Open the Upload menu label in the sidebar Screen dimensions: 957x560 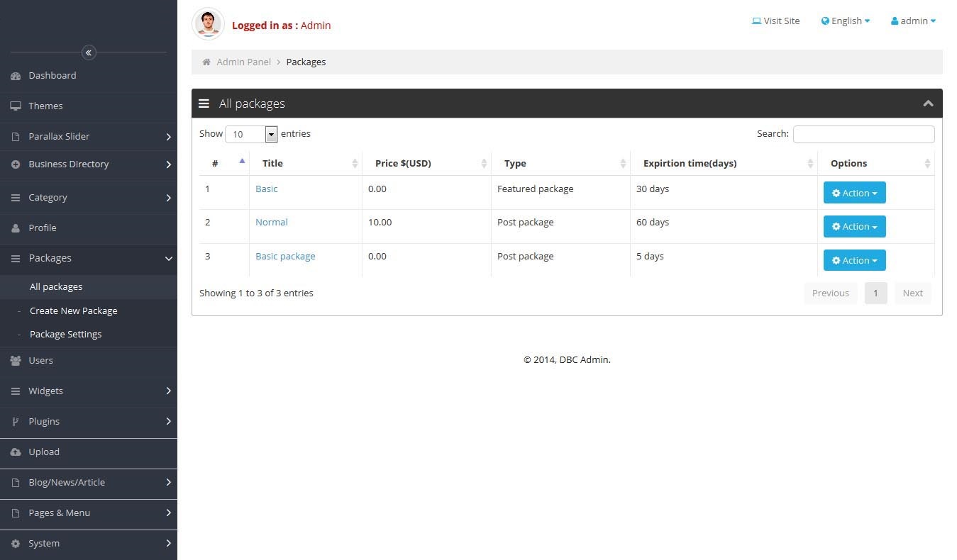[x=44, y=452]
